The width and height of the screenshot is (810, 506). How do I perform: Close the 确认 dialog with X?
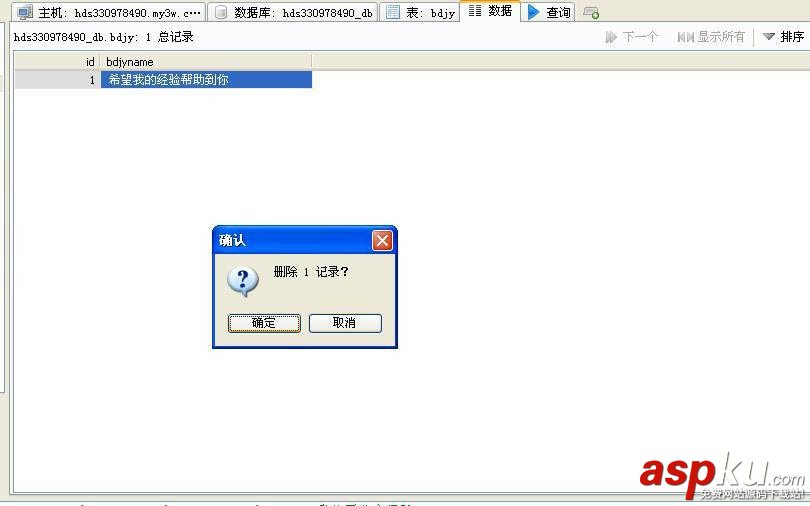(x=382, y=240)
